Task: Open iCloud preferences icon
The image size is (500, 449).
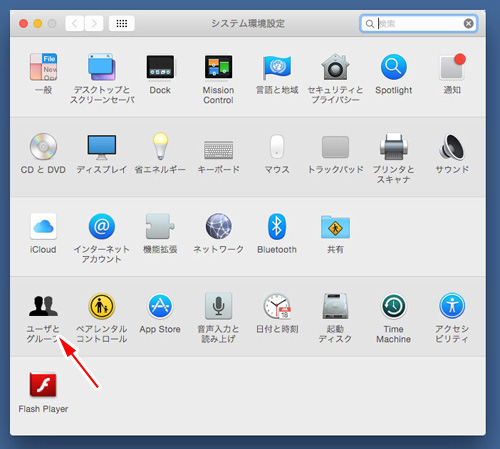Action: pos(43,226)
